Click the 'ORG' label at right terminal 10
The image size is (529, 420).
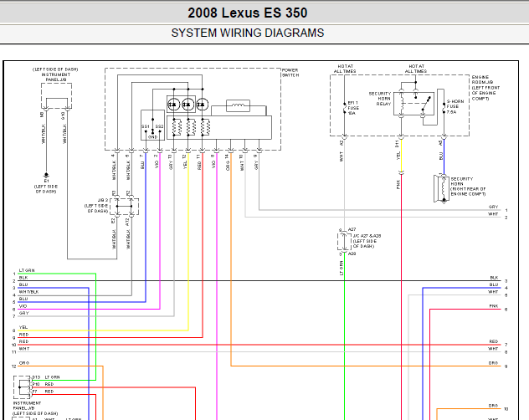point(493,406)
